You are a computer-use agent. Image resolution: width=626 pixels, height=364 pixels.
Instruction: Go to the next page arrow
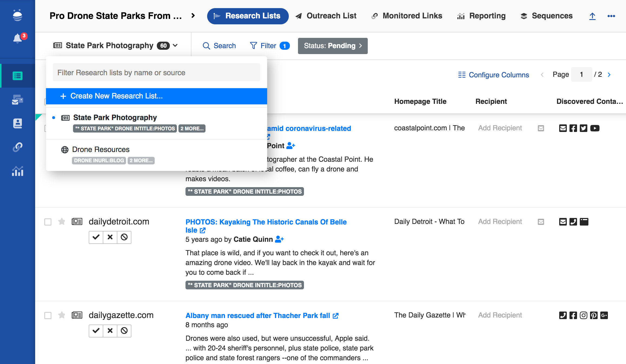point(609,75)
